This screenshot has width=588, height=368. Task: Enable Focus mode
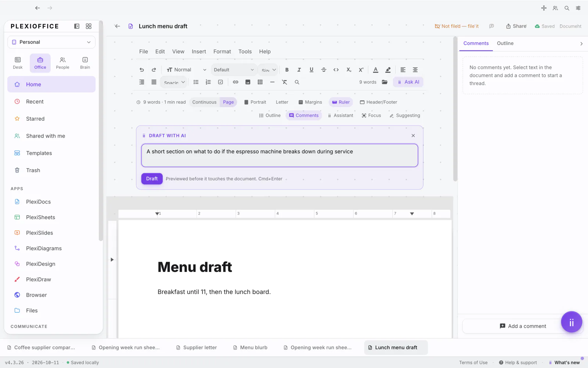(372, 116)
